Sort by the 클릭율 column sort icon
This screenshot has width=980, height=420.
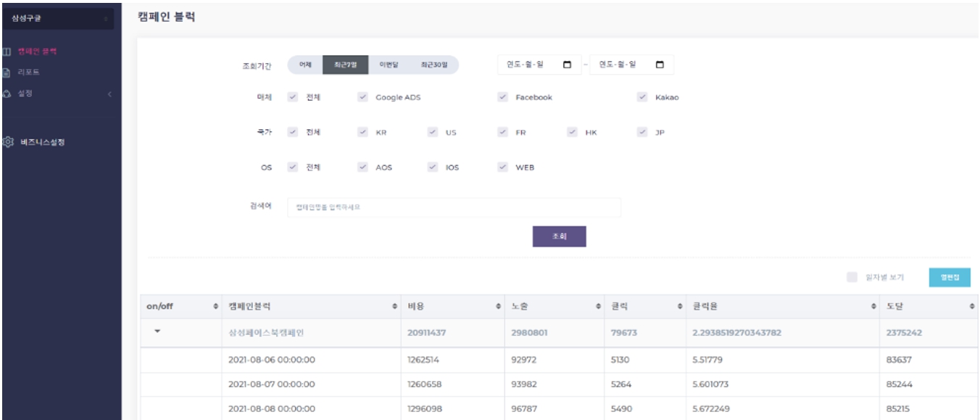(873, 307)
